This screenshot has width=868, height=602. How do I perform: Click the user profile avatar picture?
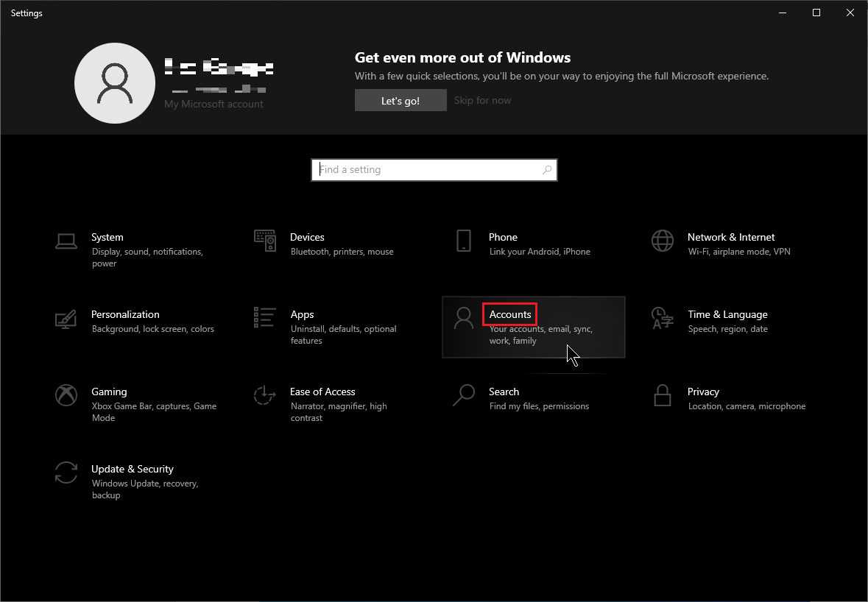[x=114, y=82]
